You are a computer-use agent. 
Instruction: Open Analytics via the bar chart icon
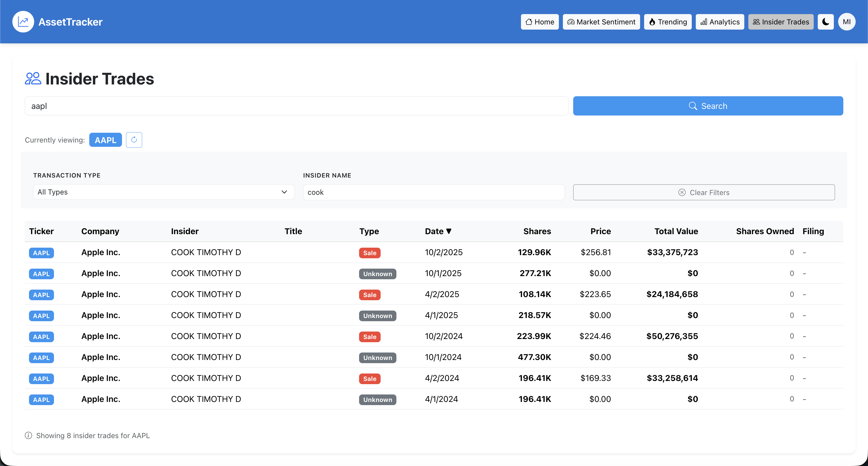coord(704,22)
